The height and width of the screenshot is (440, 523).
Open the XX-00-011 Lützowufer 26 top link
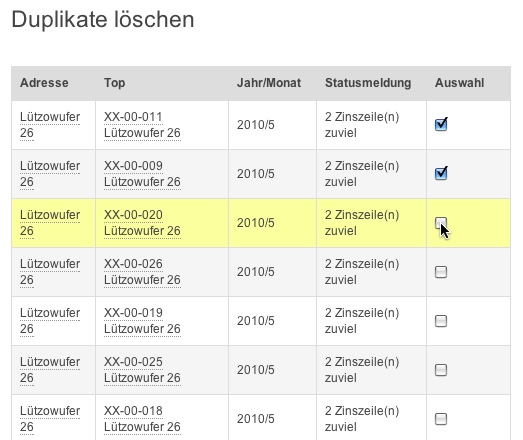point(142,125)
